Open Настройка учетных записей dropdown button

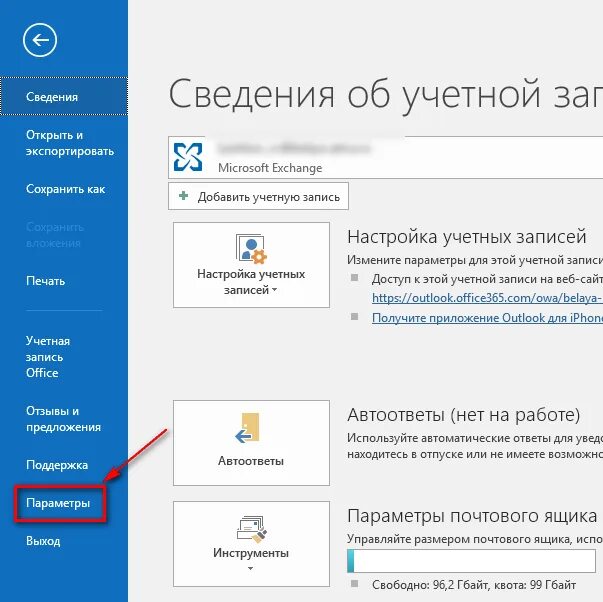[x=251, y=265]
